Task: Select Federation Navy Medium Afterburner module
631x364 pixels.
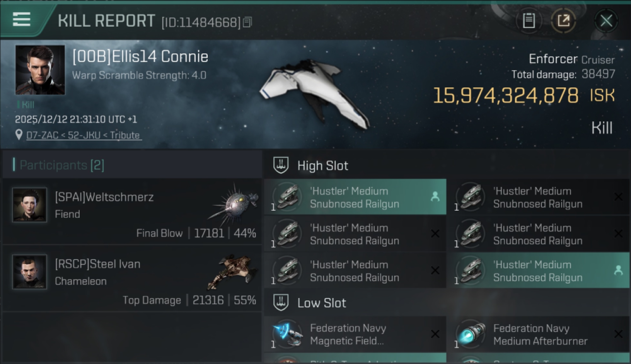Action: click(538, 334)
